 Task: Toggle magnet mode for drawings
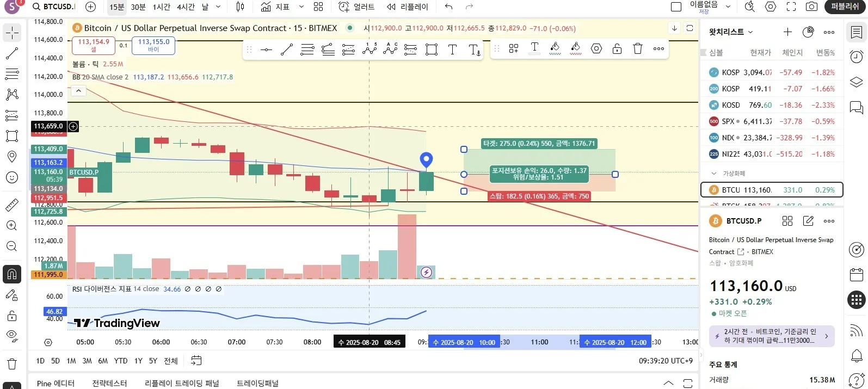pos(12,274)
